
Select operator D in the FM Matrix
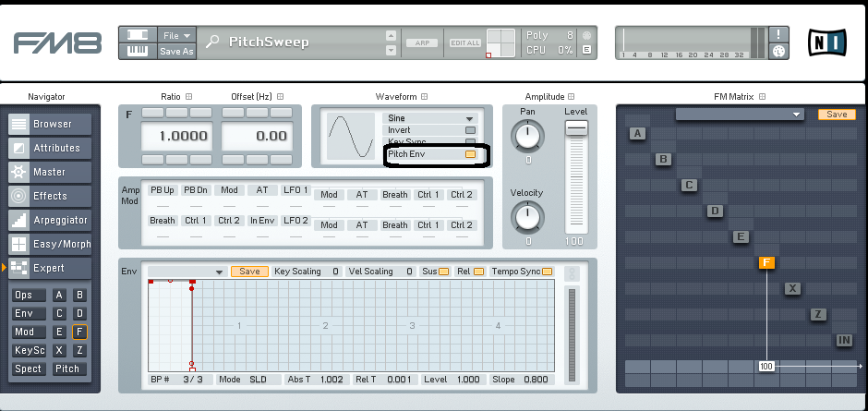tap(715, 211)
